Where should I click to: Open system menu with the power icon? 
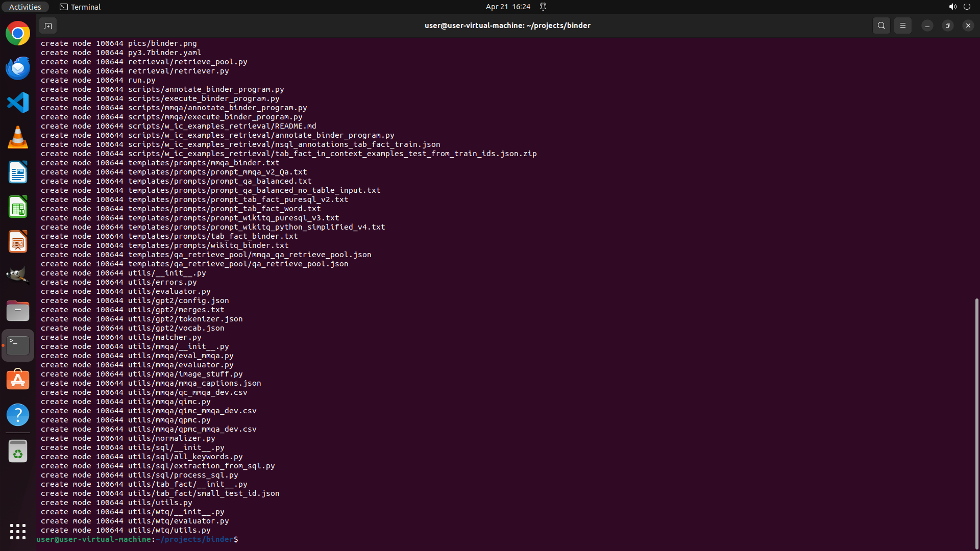(x=967, y=7)
